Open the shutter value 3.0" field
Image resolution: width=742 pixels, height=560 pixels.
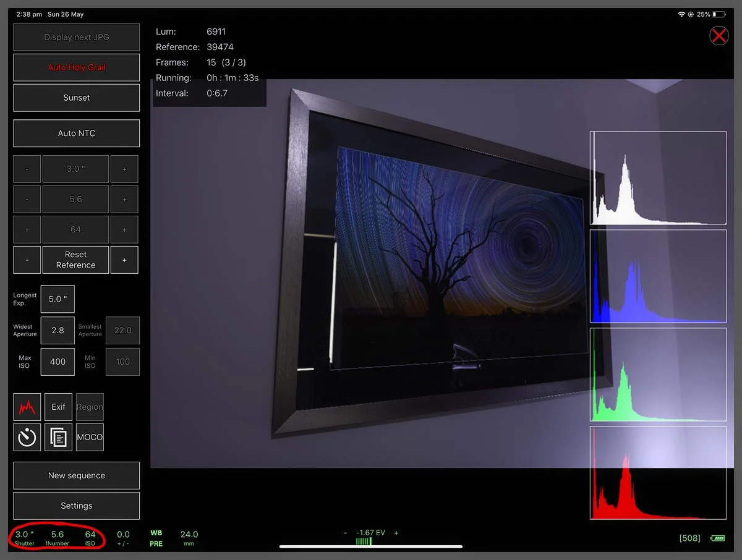point(75,169)
